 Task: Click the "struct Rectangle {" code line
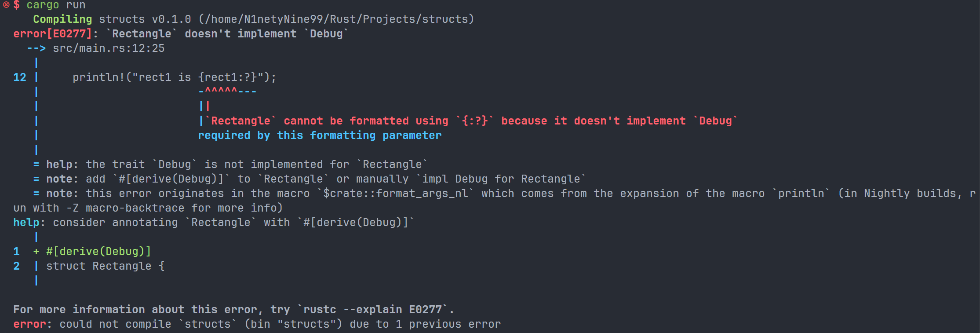click(x=105, y=266)
